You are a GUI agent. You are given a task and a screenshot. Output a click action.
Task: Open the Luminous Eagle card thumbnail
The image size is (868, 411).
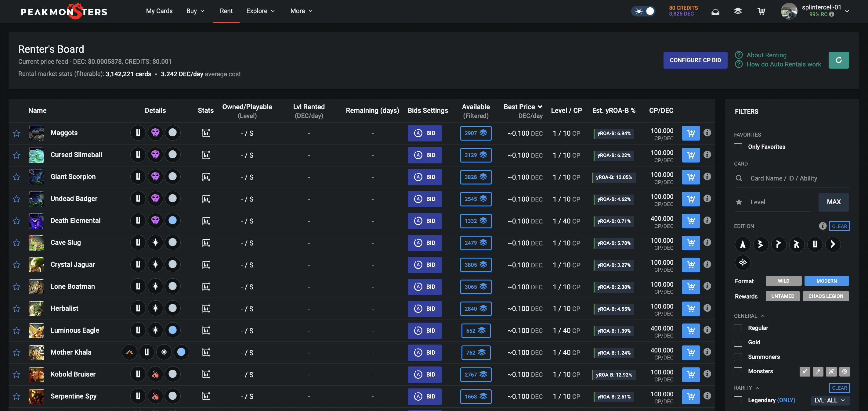pos(36,331)
